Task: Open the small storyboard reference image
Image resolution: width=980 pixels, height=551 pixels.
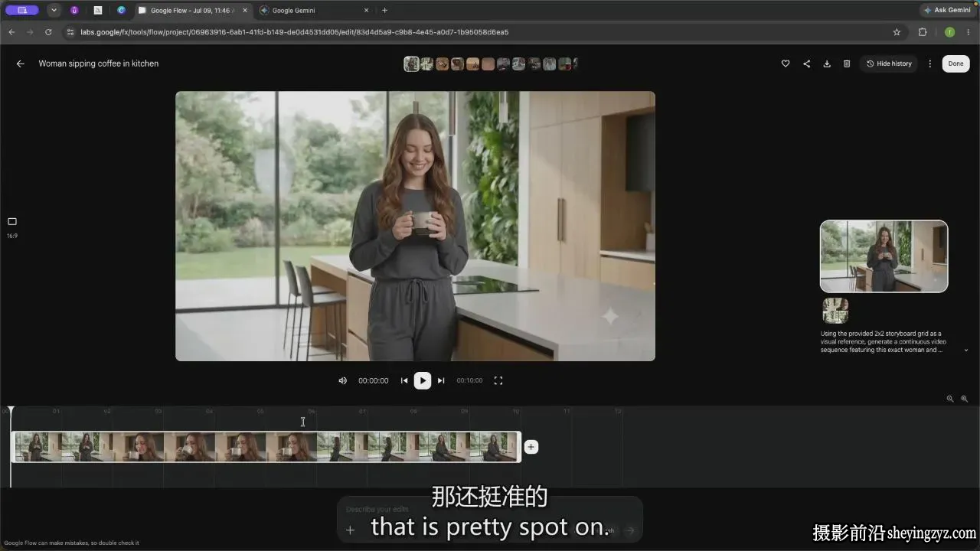Action: click(x=835, y=310)
